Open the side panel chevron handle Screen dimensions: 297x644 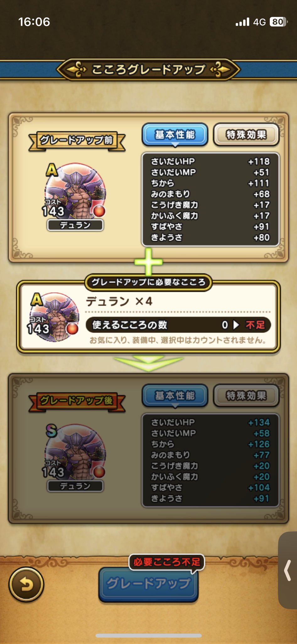(x=288, y=570)
